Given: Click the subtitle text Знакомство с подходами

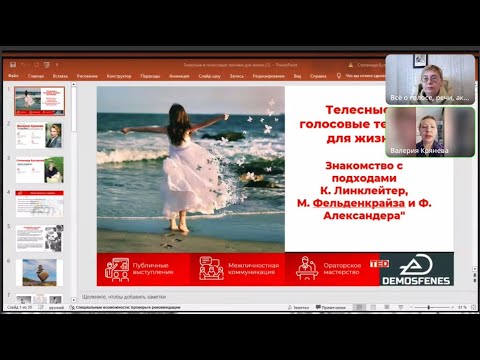Looking at the screenshot, I should pyautogui.click(x=364, y=172).
